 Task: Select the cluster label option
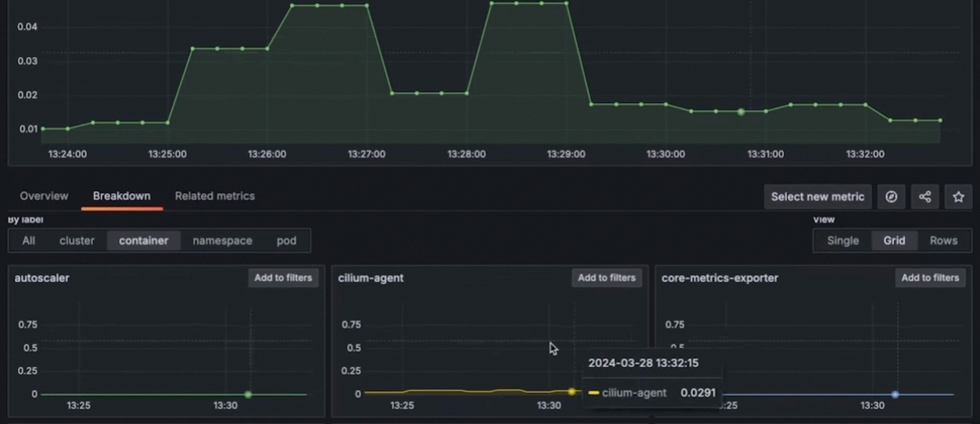tap(77, 241)
